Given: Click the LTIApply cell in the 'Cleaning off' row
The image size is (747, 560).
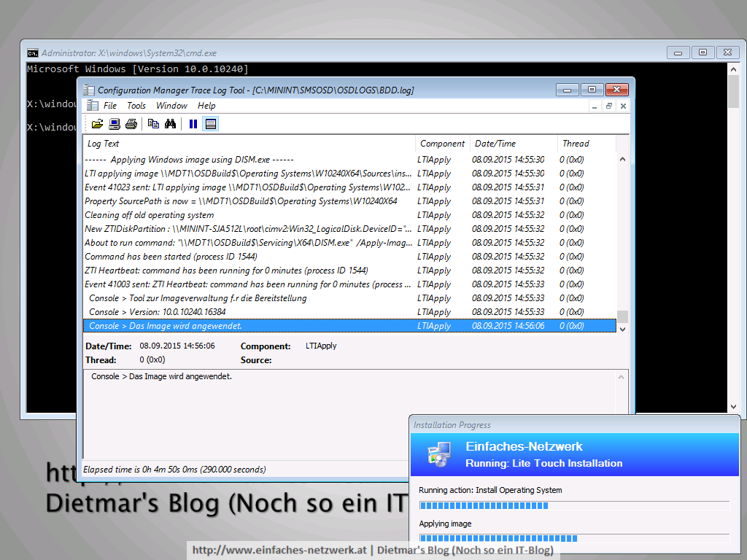Looking at the screenshot, I should point(434,215).
